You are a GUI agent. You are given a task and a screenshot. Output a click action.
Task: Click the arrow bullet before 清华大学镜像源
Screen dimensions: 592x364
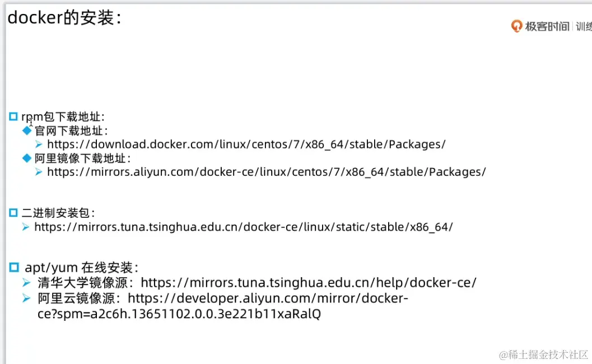26,282
